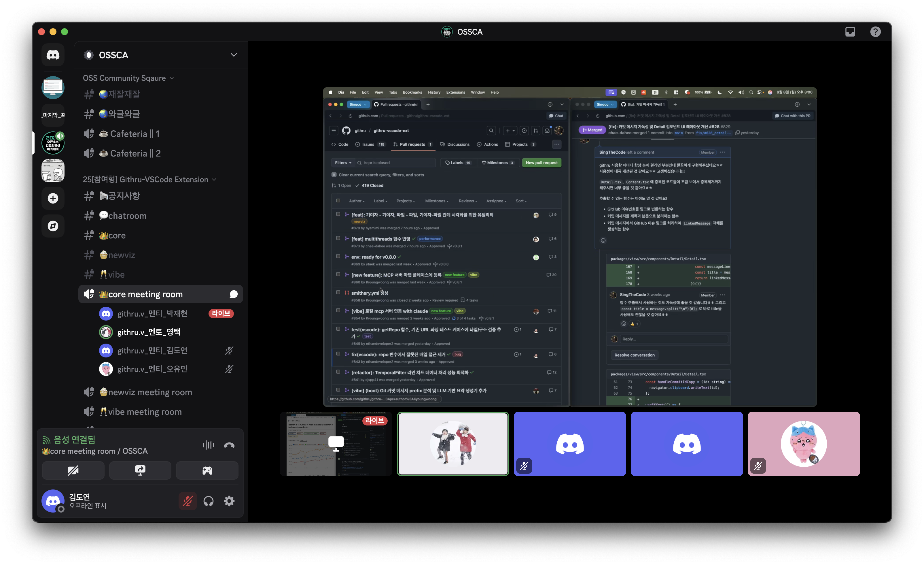Unmute the microphone in user panel
924x565 pixels.
coord(188,501)
